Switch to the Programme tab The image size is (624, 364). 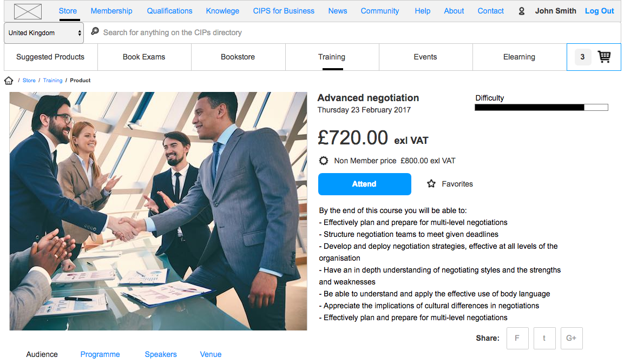pyautogui.click(x=100, y=354)
